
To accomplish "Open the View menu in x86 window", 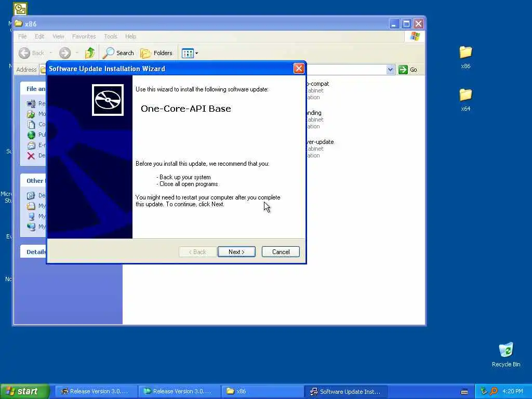I will tap(58, 36).
